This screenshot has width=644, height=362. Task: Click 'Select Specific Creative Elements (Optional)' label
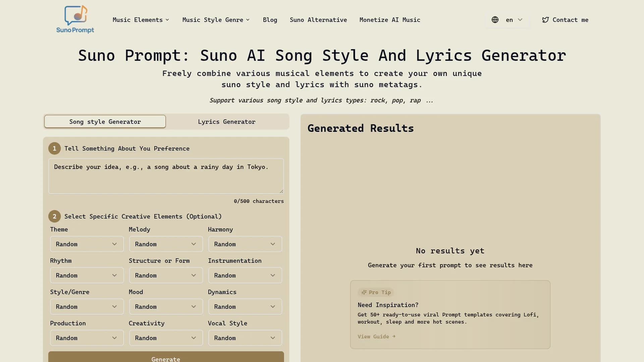pyautogui.click(x=143, y=217)
